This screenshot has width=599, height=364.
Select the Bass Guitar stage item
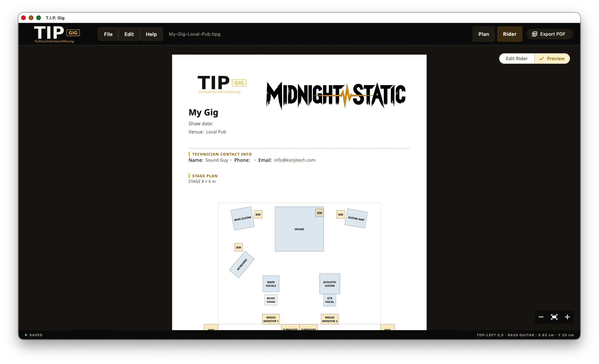click(x=242, y=219)
